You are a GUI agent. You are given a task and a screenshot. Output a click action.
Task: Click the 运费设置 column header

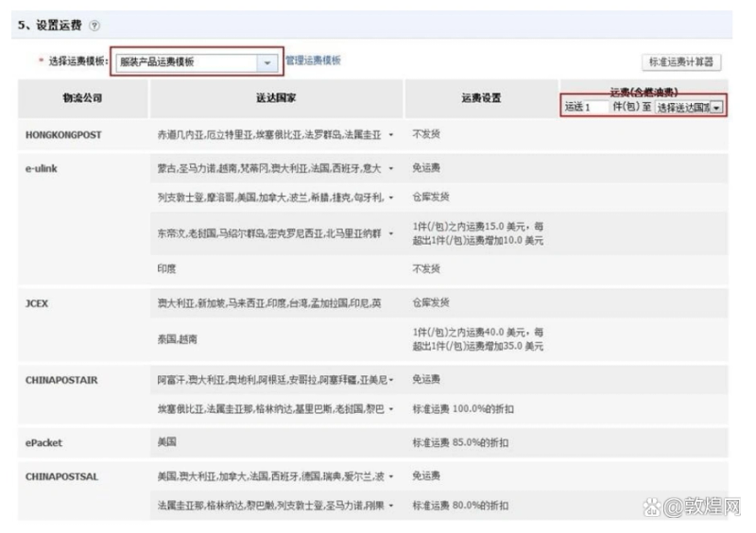pos(481,98)
